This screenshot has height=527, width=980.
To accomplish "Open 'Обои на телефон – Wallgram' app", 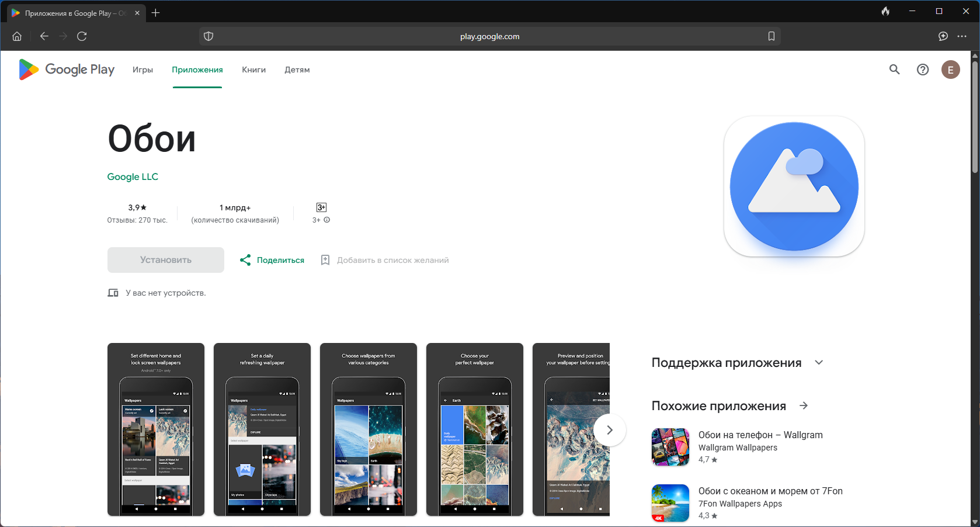I will click(x=760, y=435).
